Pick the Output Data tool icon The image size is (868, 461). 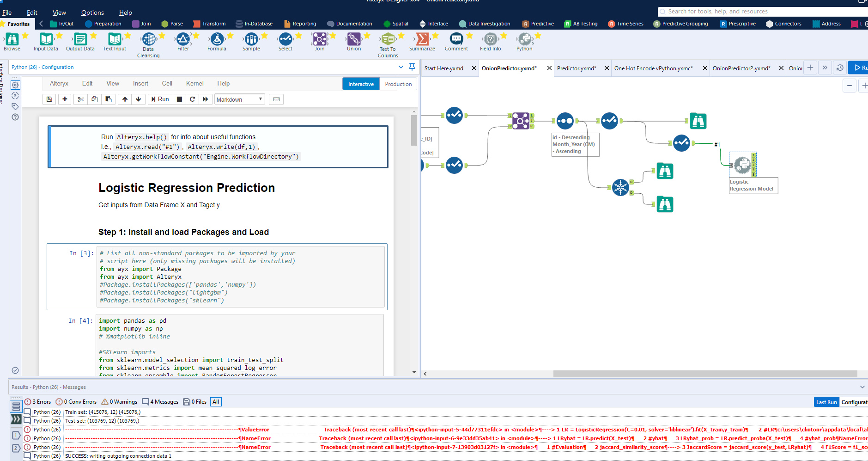click(x=80, y=39)
